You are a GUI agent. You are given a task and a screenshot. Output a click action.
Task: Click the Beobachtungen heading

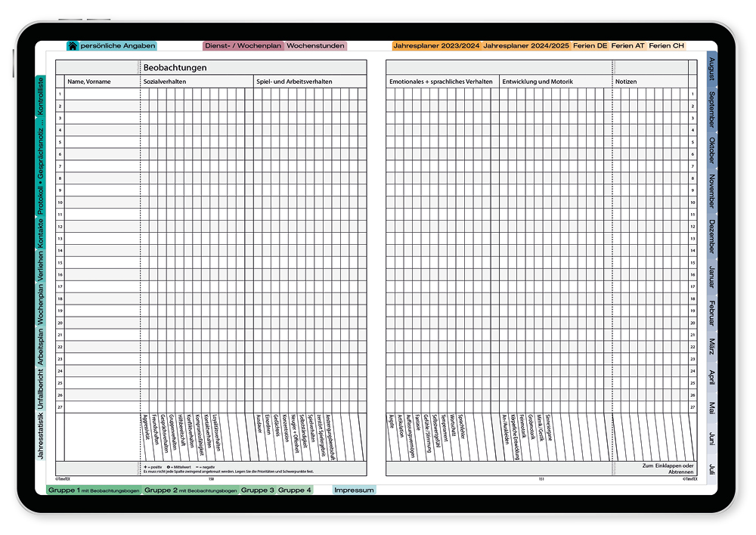pos(175,67)
